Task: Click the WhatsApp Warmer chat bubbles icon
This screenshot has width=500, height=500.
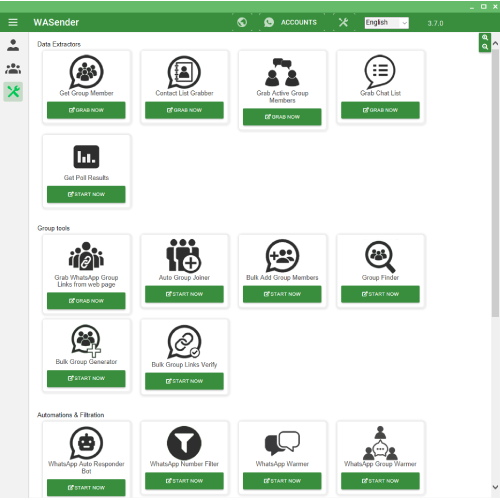Action: (282, 443)
